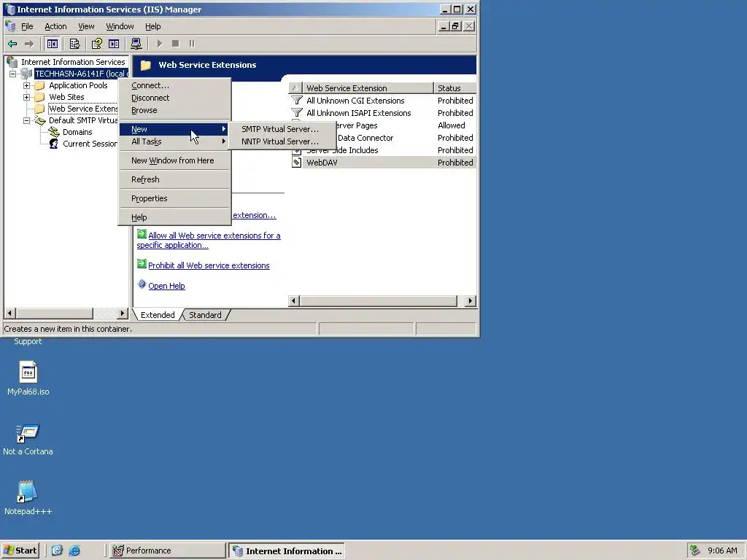Image resolution: width=747 pixels, height=560 pixels.
Task: Click the Open Help question icon
Action: click(x=142, y=284)
